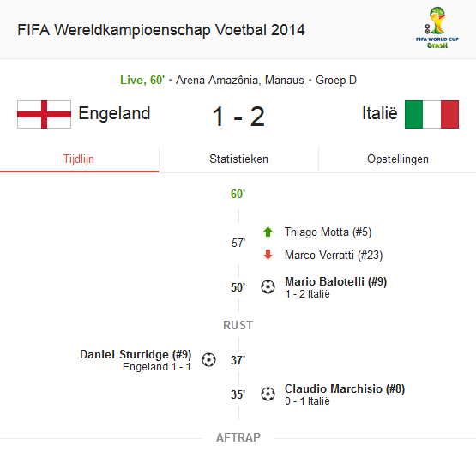Click the Claudio Marchisio (#8) name
The image size is (476, 451).
(345, 388)
